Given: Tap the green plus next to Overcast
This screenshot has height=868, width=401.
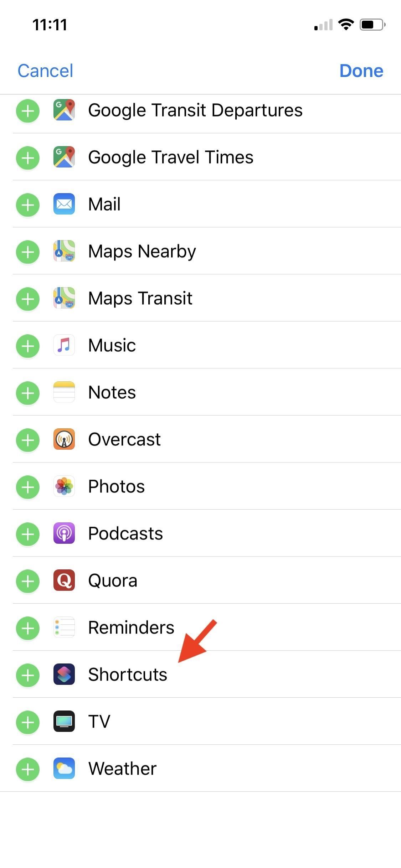Looking at the screenshot, I should coord(28,440).
